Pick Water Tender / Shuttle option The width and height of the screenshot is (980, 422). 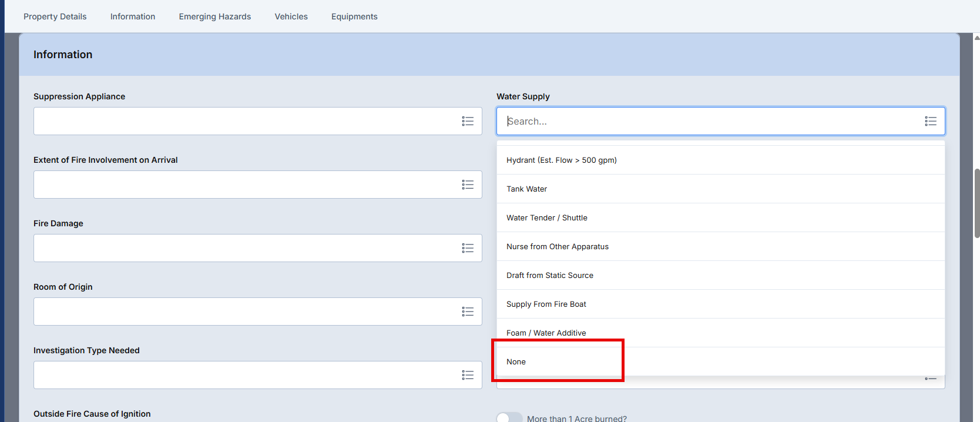(x=546, y=217)
